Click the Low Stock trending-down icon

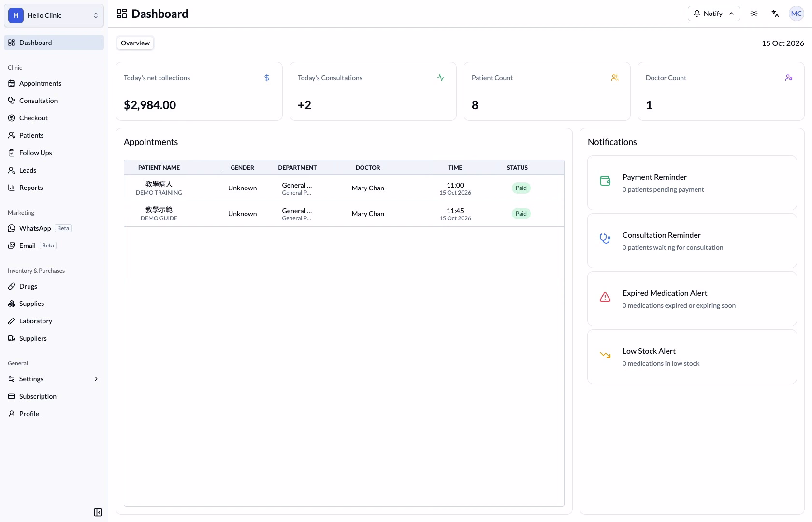[605, 355]
